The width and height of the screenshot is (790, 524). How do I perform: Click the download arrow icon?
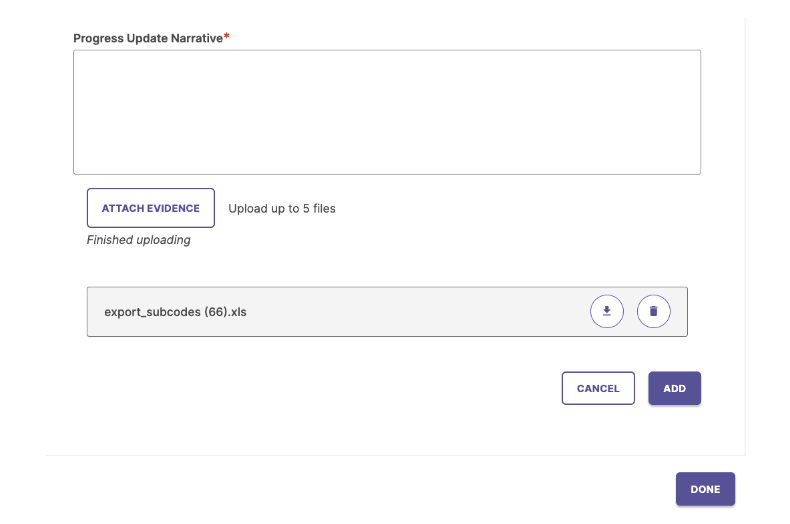coord(607,311)
